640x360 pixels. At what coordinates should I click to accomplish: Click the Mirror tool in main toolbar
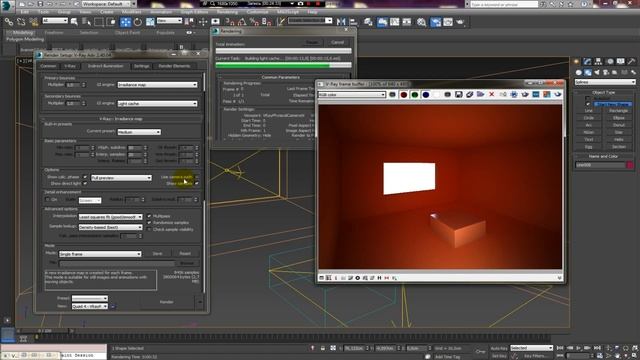point(341,22)
